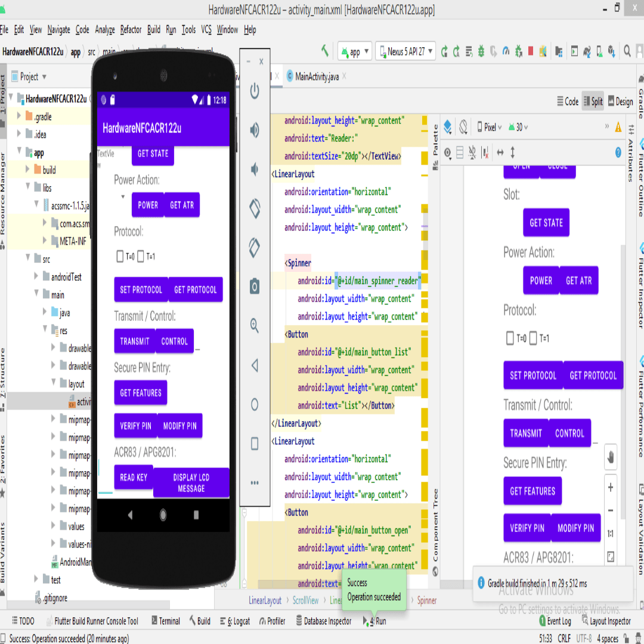Tap the SET PROTOCOL button in the emulator
This screenshot has height=644, width=644.
pos(141,290)
